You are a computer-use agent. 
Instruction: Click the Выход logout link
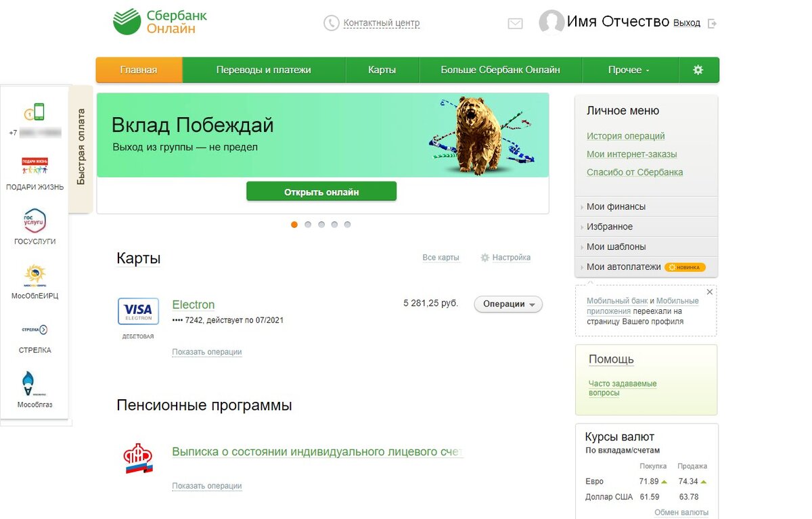point(687,23)
